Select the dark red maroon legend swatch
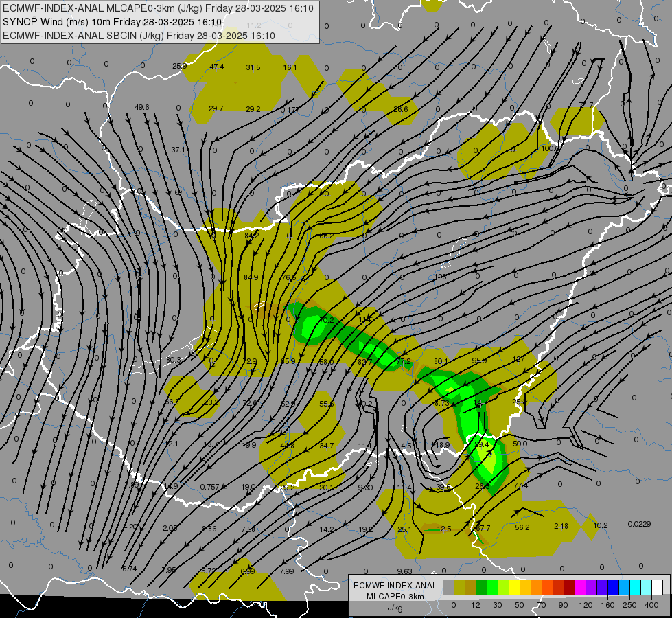This screenshot has width=672, height=618. pyautogui.click(x=570, y=587)
